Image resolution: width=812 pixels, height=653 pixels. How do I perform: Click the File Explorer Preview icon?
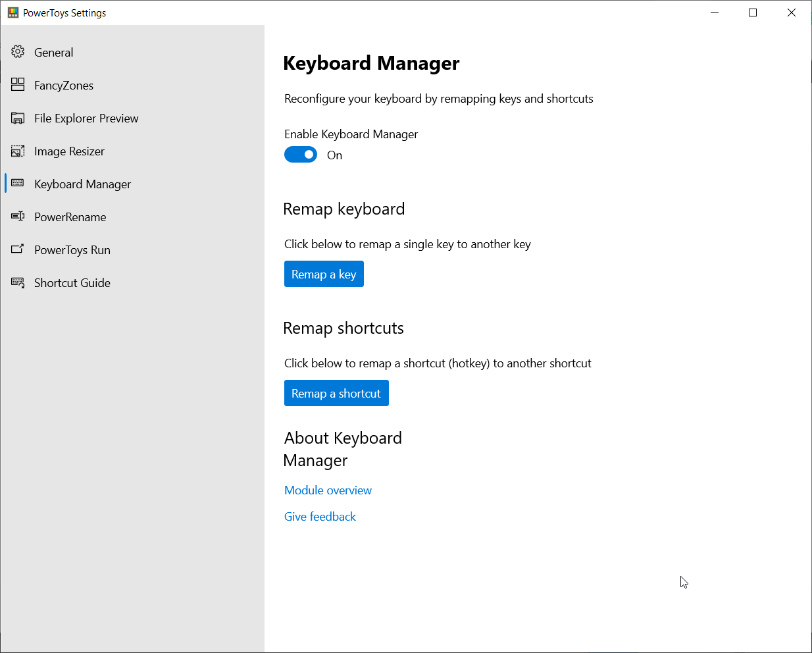pyautogui.click(x=18, y=118)
